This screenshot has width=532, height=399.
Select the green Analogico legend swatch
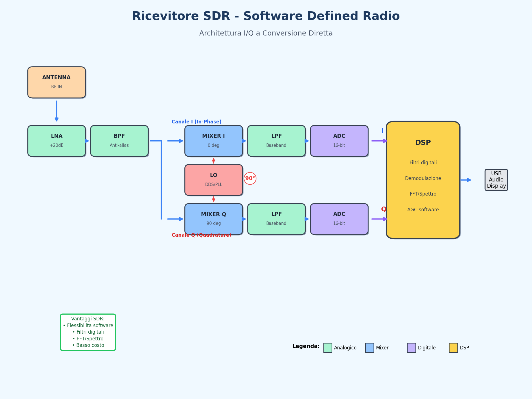[x=327, y=347]
